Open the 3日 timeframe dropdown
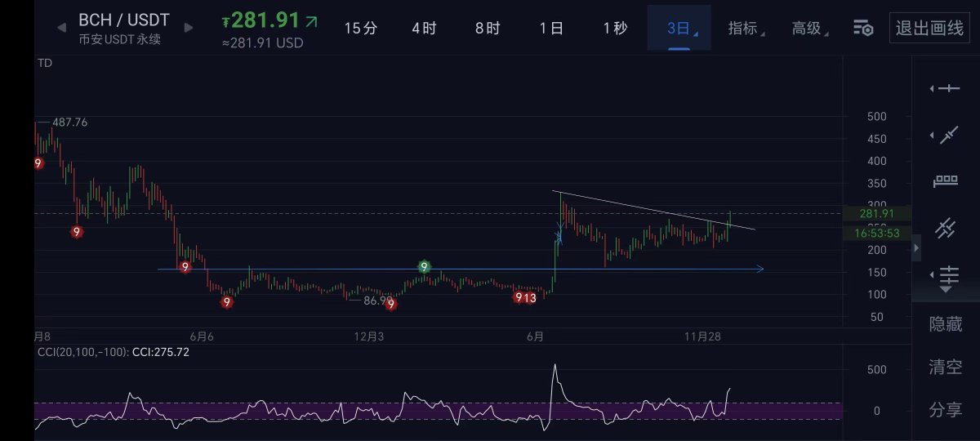This screenshot has height=441, width=980. (679, 29)
